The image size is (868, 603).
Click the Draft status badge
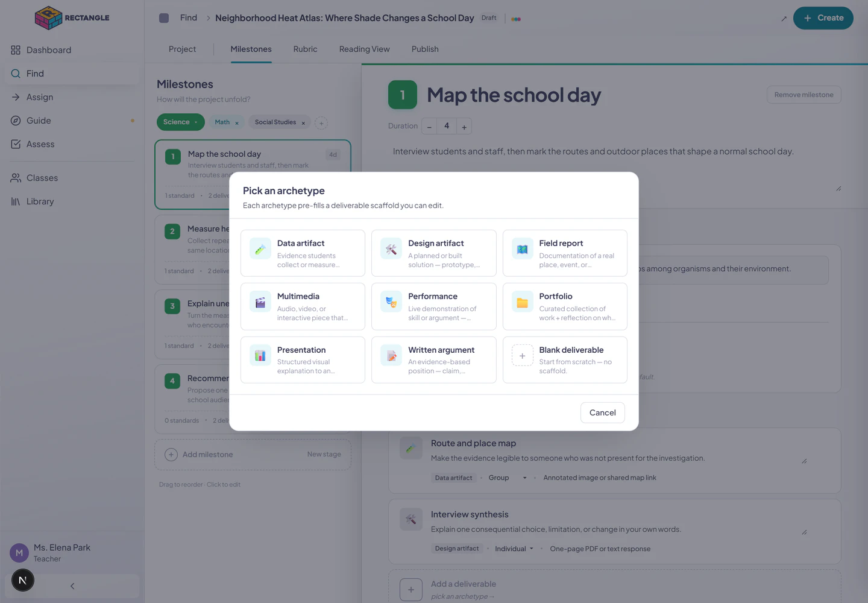click(489, 18)
